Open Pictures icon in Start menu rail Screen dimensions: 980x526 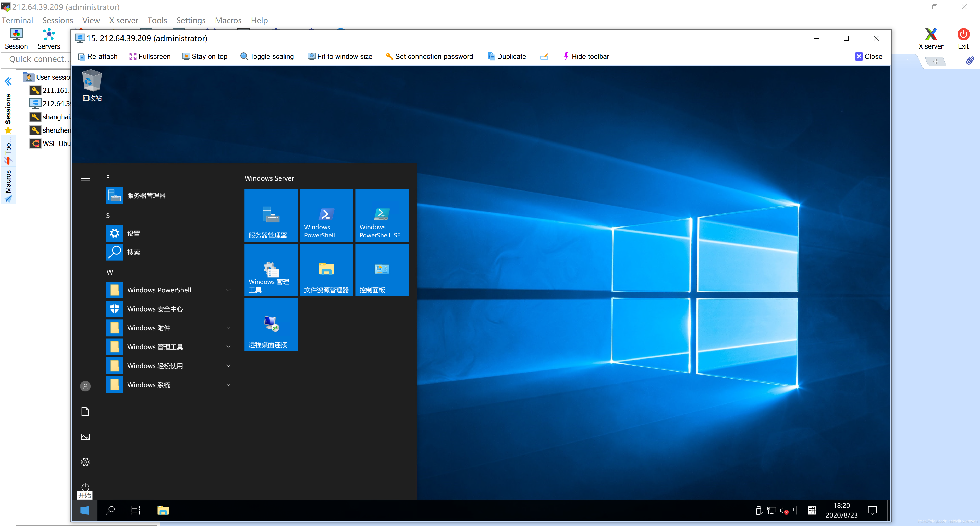click(85, 437)
